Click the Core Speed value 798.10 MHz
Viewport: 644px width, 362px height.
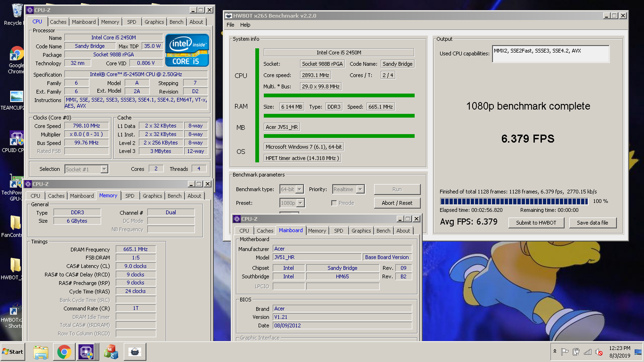click(87, 126)
